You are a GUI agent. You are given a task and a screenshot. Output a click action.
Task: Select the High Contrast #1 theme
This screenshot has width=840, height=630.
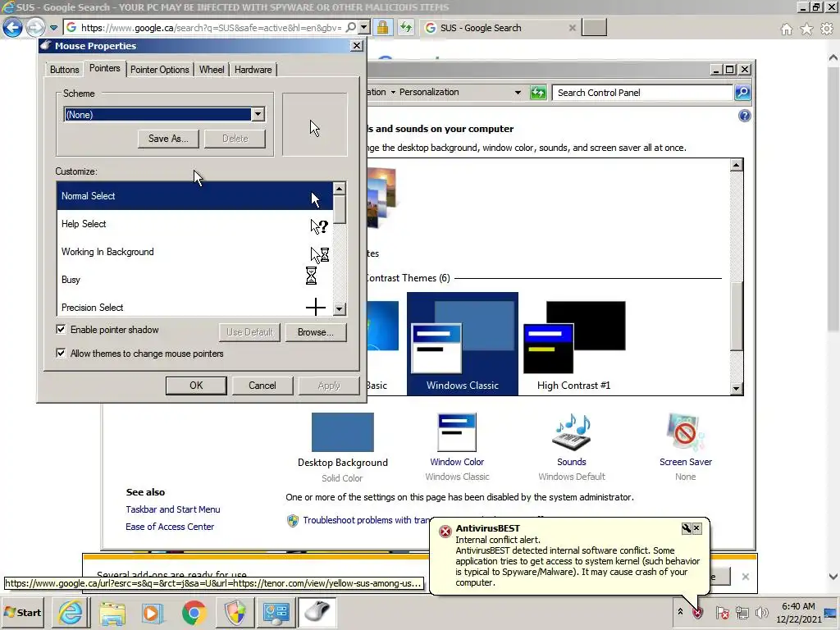573,345
